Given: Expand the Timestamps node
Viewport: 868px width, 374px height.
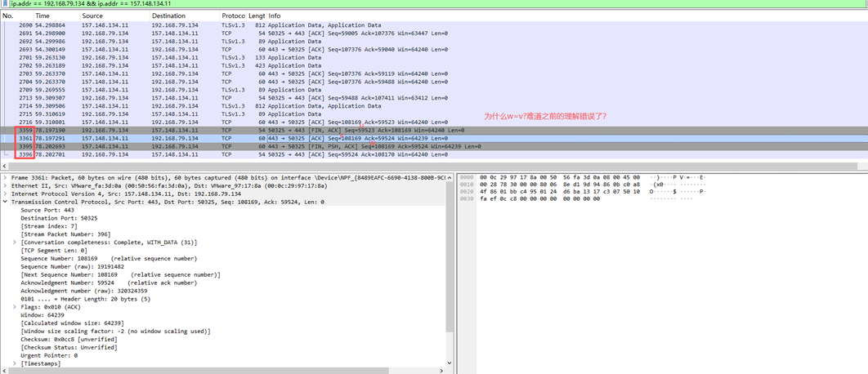Looking at the screenshot, I should tap(15, 363).
